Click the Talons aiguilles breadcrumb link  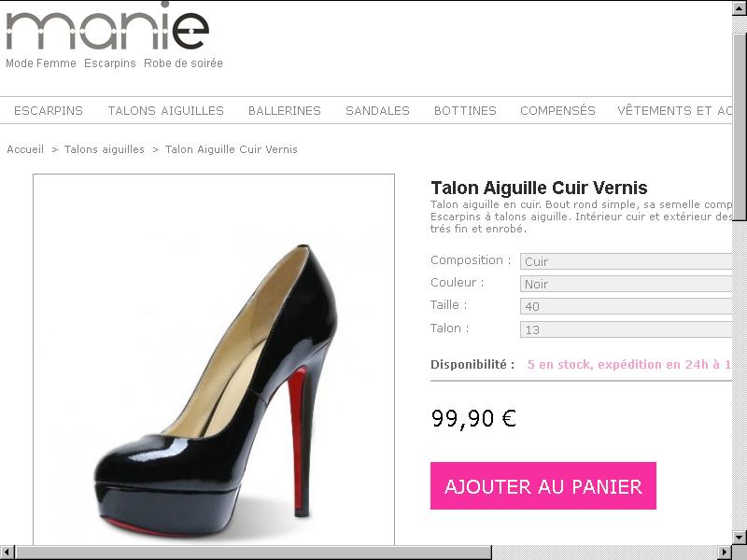point(105,149)
